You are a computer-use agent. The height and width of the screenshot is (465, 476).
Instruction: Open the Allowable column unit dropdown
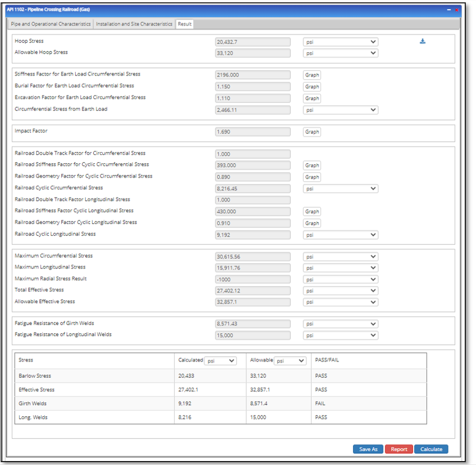(x=290, y=361)
